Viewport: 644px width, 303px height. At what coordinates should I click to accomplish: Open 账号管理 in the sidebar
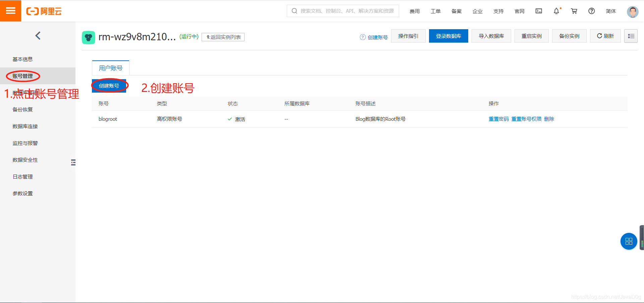(23, 76)
